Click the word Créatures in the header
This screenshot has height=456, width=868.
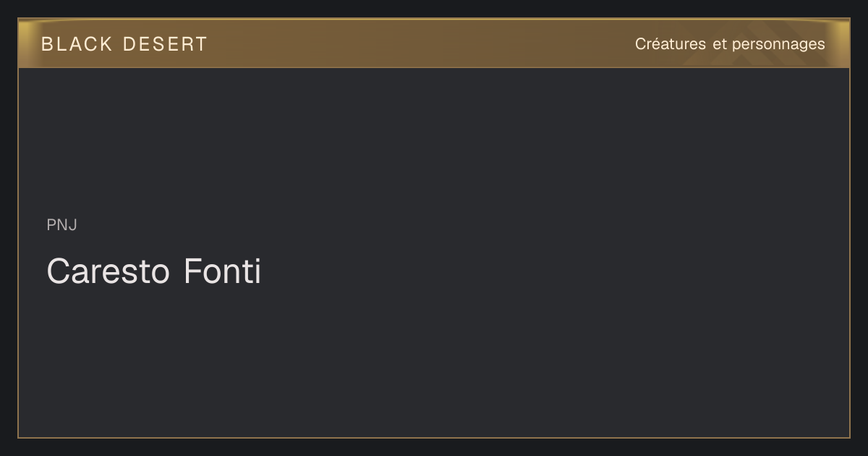pos(671,44)
